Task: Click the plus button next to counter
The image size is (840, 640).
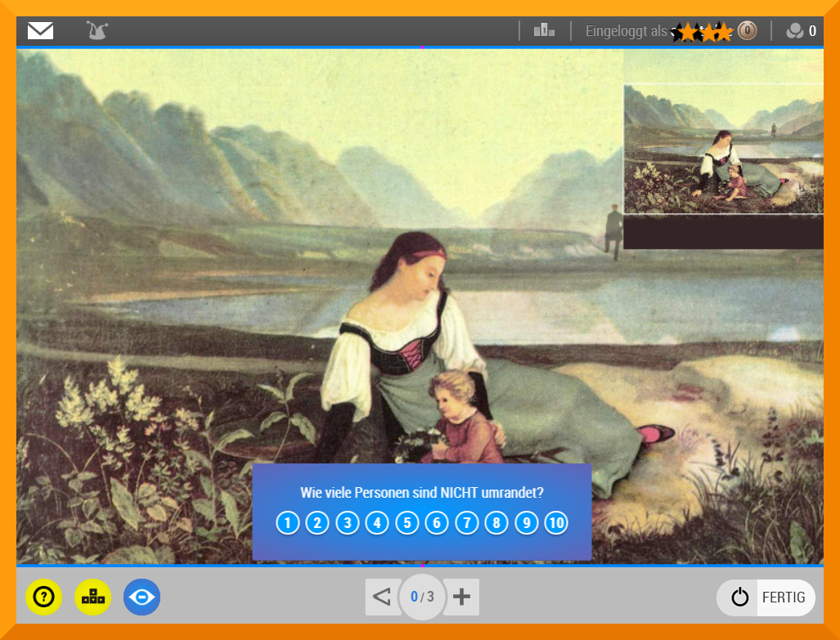Action: point(462,597)
